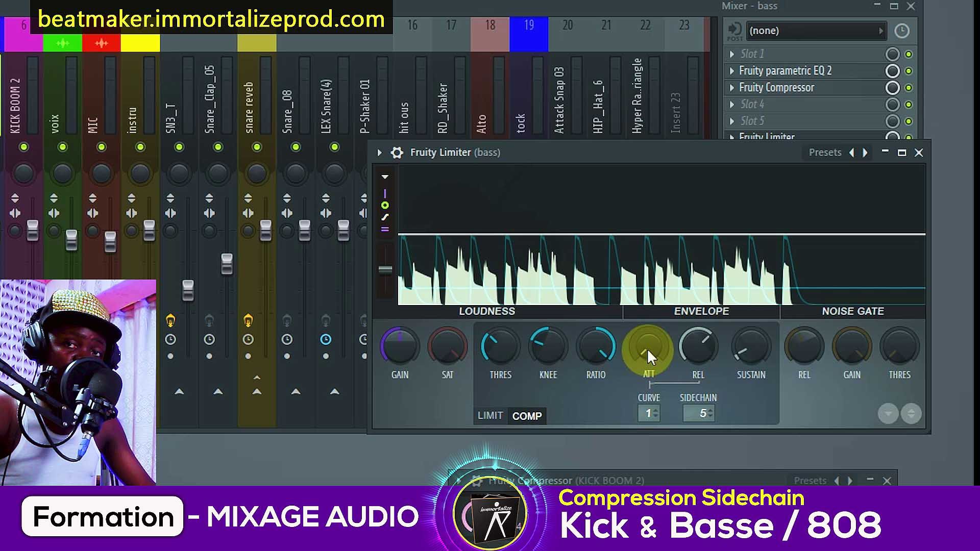Click the envelope REL knob
This screenshot has width=980, height=551.
pyautogui.click(x=698, y=347)
